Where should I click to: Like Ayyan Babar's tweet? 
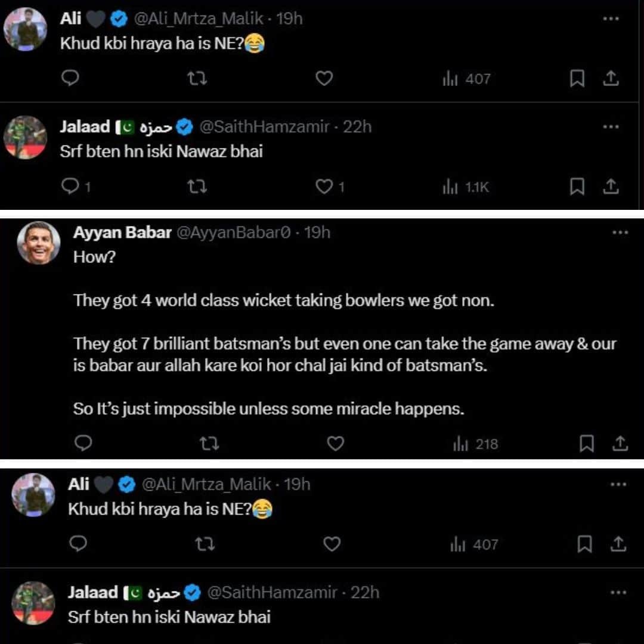click(x=336, y=444)
